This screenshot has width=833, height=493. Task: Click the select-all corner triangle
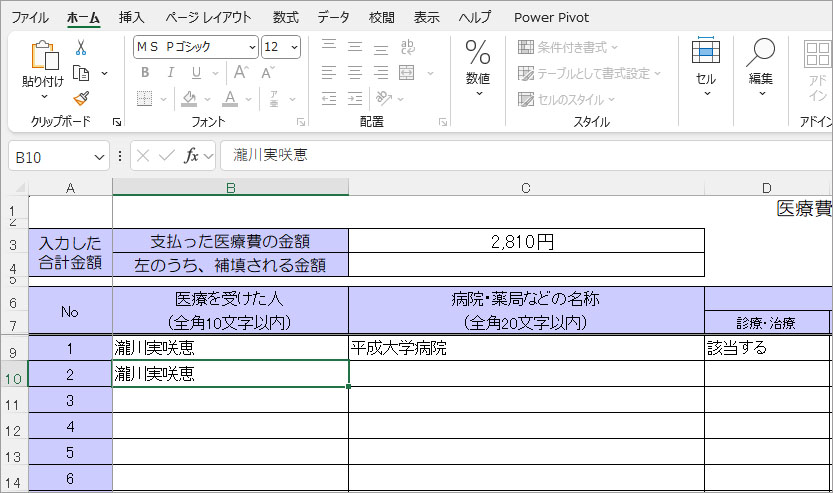click(19, 188)
